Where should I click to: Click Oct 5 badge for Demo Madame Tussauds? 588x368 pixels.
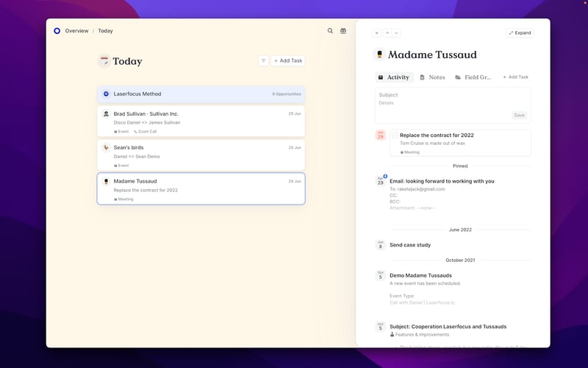(380, 275)
